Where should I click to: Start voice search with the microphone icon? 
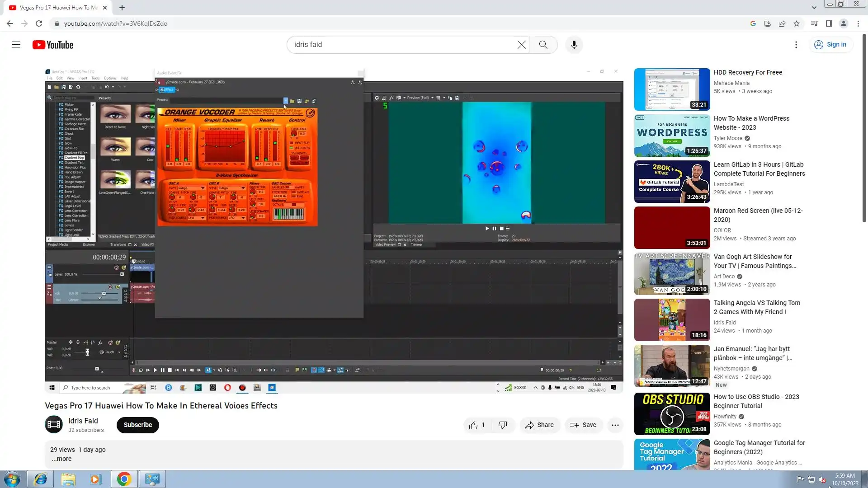[574, 45]
